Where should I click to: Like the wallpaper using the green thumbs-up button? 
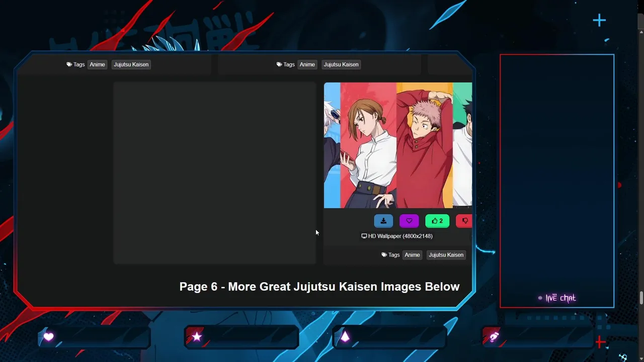click(x=437, y=221)
